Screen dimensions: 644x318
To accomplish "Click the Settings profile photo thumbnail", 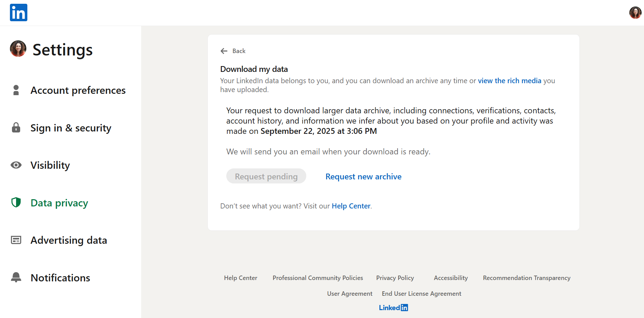I will click(18, 49).
